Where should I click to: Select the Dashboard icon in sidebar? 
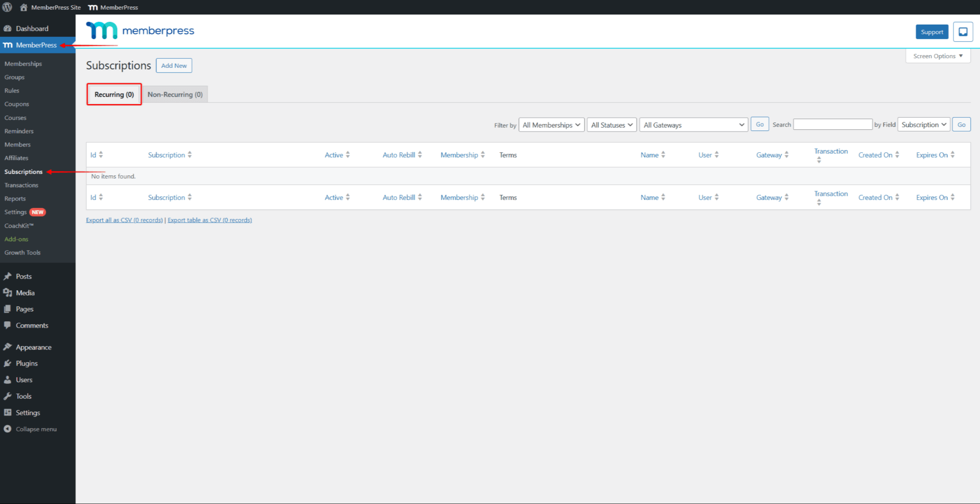pos(7,28)
